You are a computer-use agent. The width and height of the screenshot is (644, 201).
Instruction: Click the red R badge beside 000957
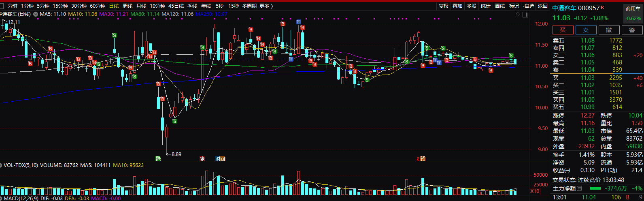602,7
